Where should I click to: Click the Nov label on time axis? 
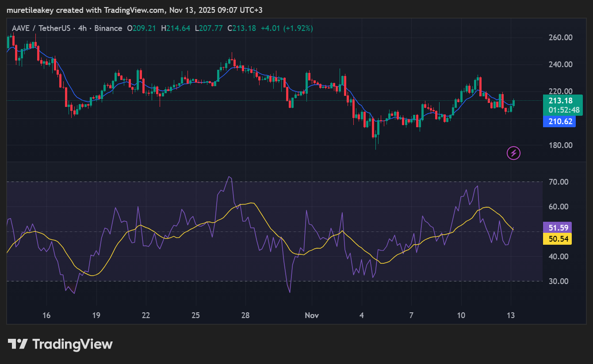[x=312, y=315]
